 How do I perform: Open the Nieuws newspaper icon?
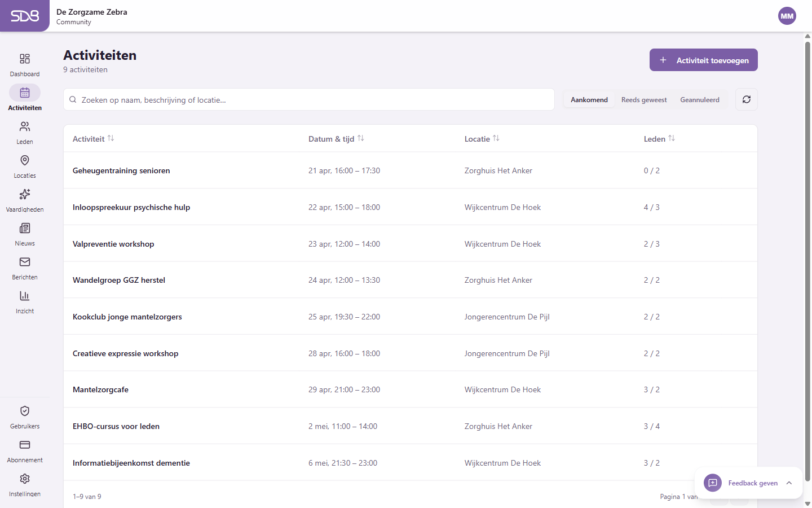[x=25, y=229]
